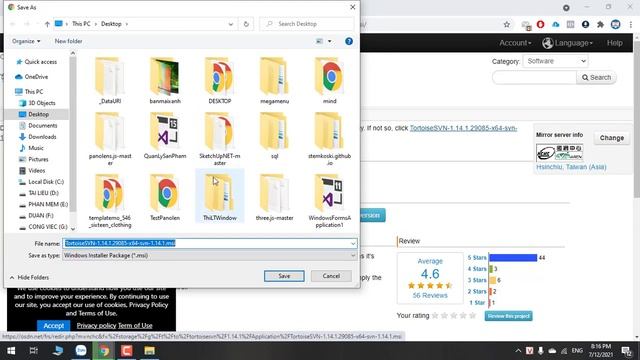Select Downloads in navigation pane
Viewport: 640px width, 360px height.
pos(38,137)
